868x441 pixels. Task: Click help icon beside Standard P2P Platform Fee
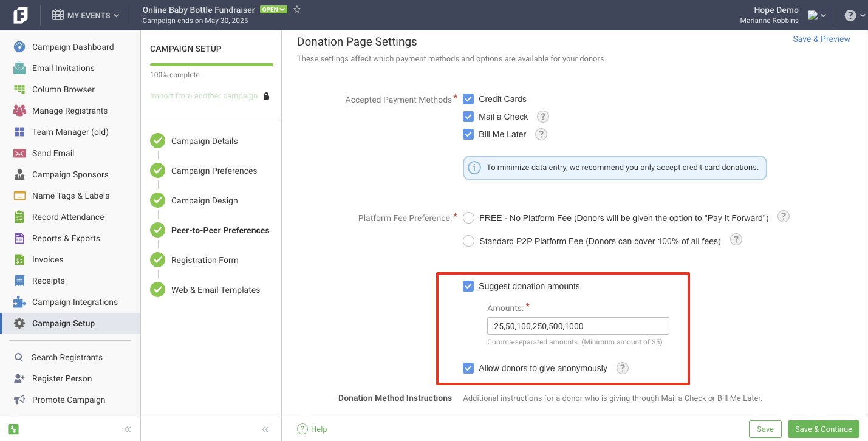tap(736, 240)
